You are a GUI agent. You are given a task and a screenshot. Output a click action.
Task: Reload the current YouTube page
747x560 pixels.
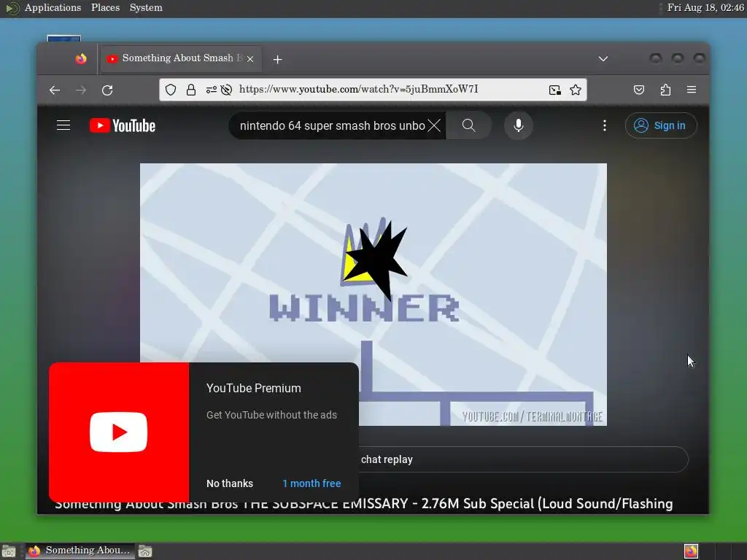107,90
